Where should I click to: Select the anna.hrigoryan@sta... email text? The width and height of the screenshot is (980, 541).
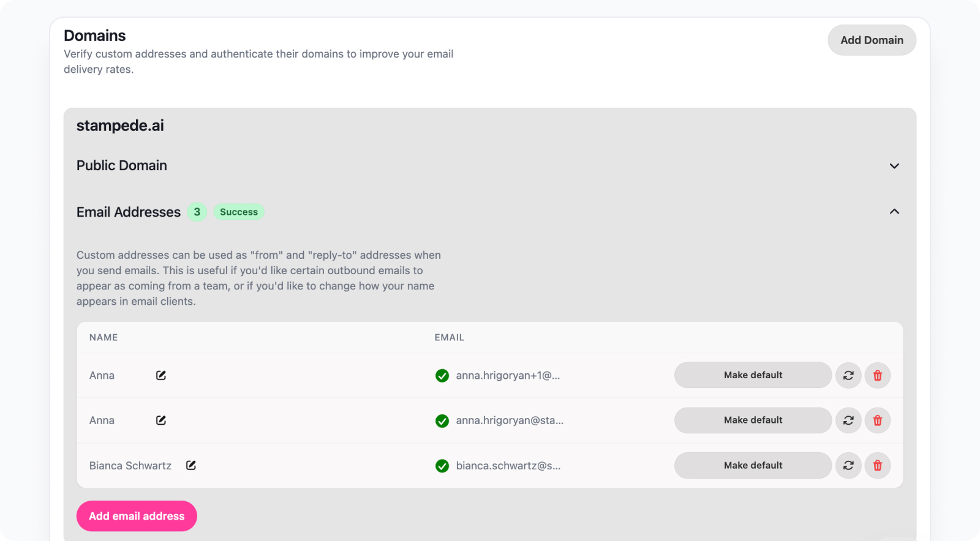(x=510, y=420)
